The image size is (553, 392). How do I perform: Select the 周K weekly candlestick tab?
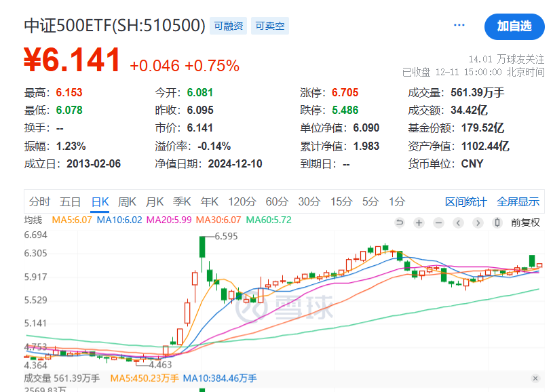(127, 201)
